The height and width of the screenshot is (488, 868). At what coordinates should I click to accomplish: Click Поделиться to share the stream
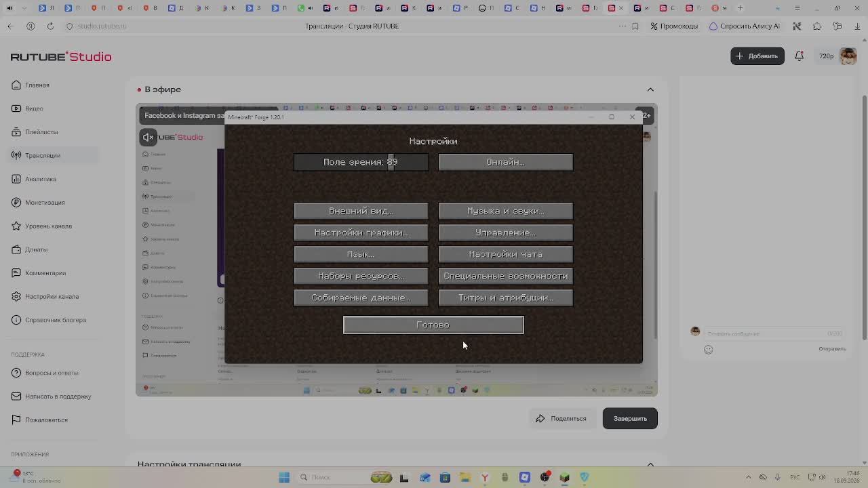click(561, 418)
